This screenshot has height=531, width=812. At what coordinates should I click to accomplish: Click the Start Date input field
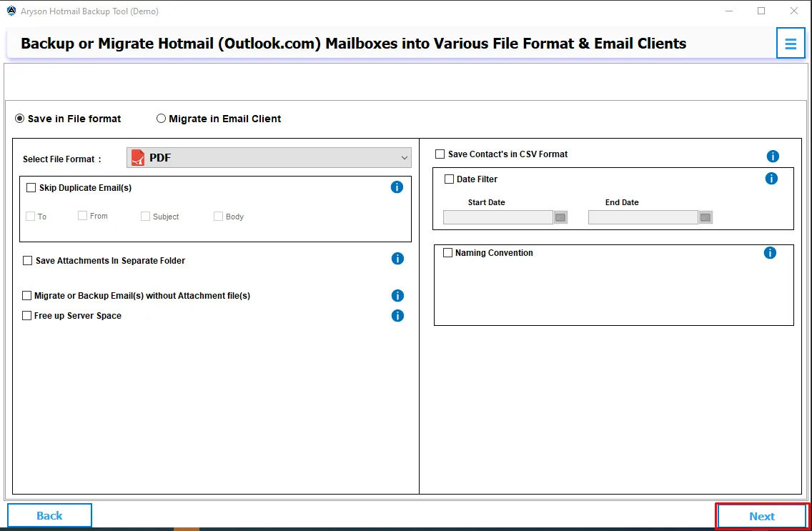(x=497, y=217)
